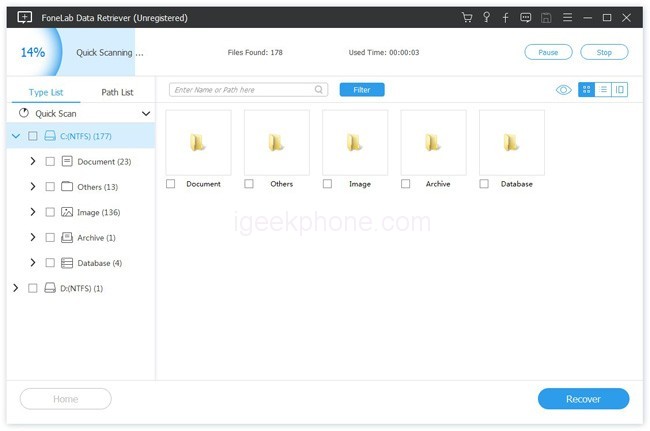Select the Type List tab
Viewport: 650px width, 431px height.
(x=46, y=92)
